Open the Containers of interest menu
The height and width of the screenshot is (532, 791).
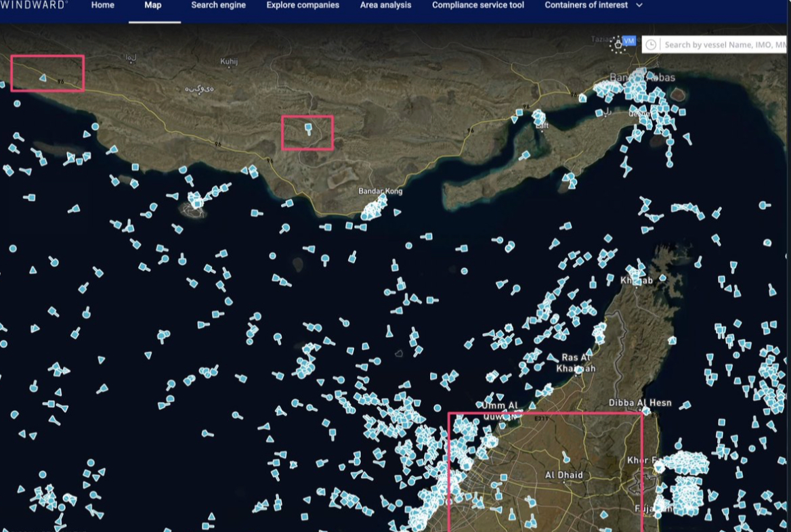click(586, 5)
